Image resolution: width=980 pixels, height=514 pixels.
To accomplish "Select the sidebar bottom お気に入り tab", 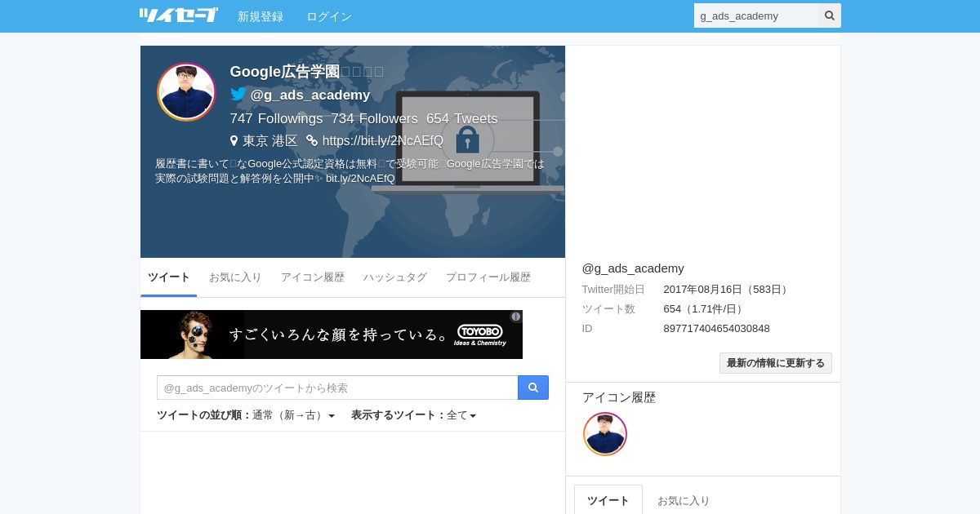I will click(684, 500).
